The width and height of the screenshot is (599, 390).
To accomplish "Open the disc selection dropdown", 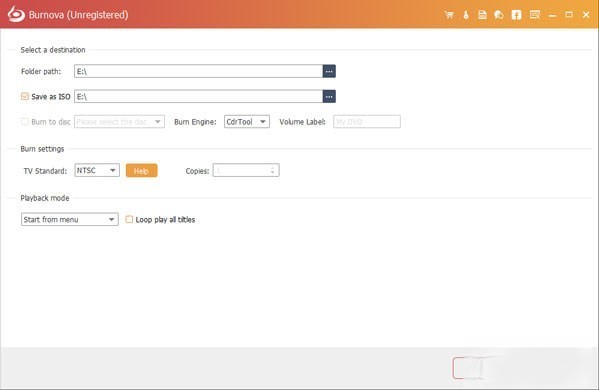I will click(119, 121).
